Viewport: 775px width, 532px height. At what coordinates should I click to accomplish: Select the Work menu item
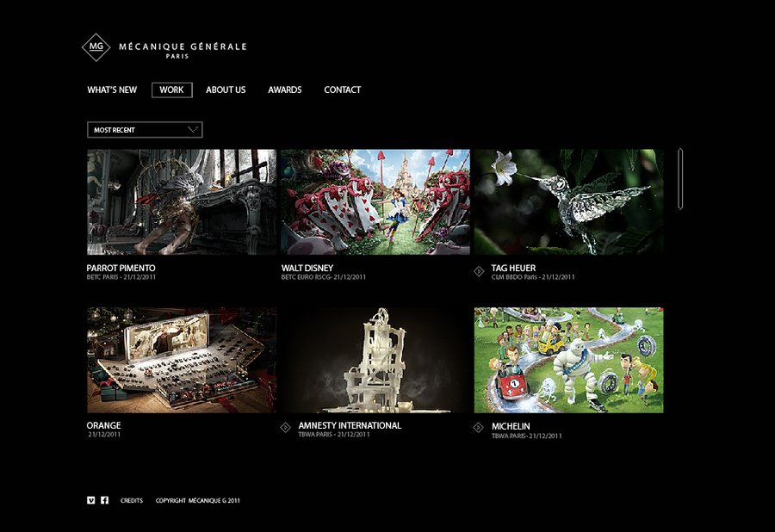172,90
